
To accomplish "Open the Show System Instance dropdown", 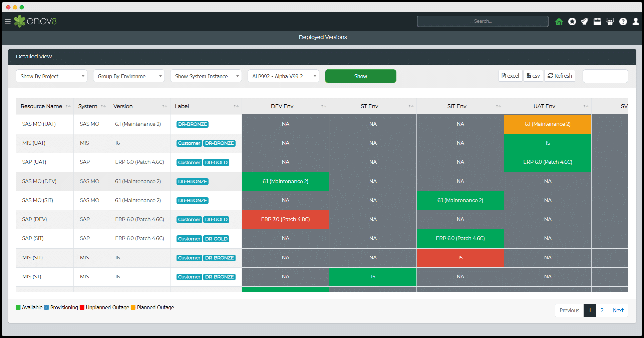I will click(206, 76).
